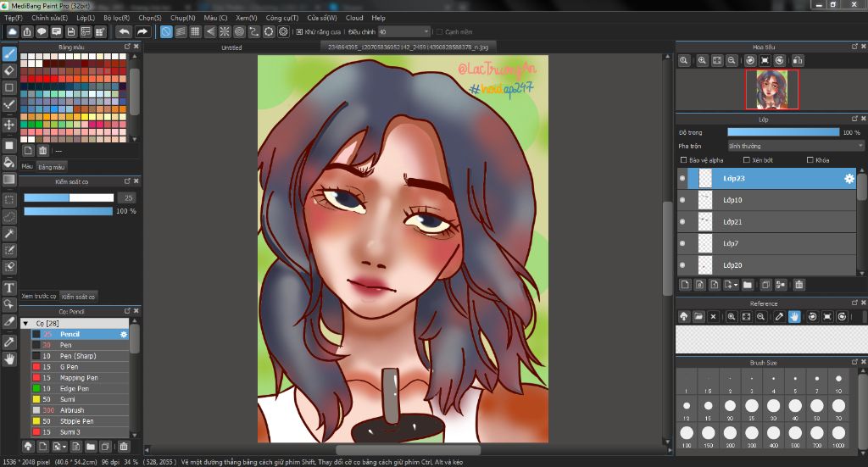Hide the Lớp21 layer
Image resolution: width=868 pixels, height=467 pixels.
(682, 221)
